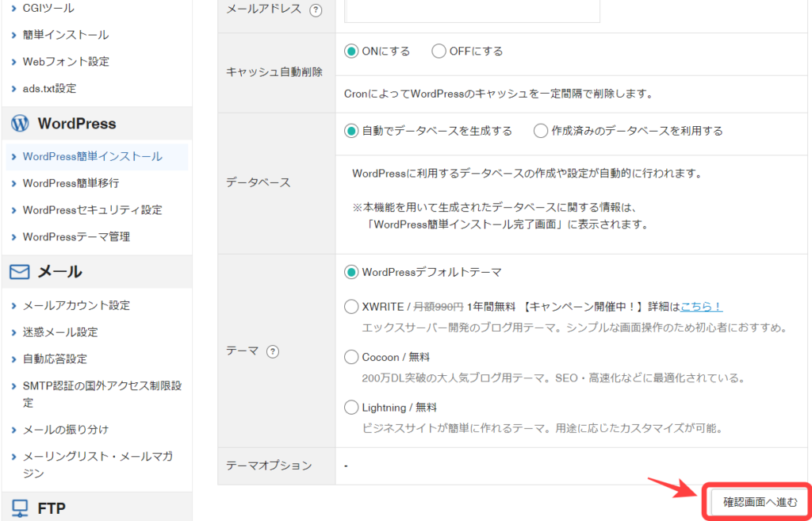Click the FTP section heading
The image size is (812, 521).
52,509
